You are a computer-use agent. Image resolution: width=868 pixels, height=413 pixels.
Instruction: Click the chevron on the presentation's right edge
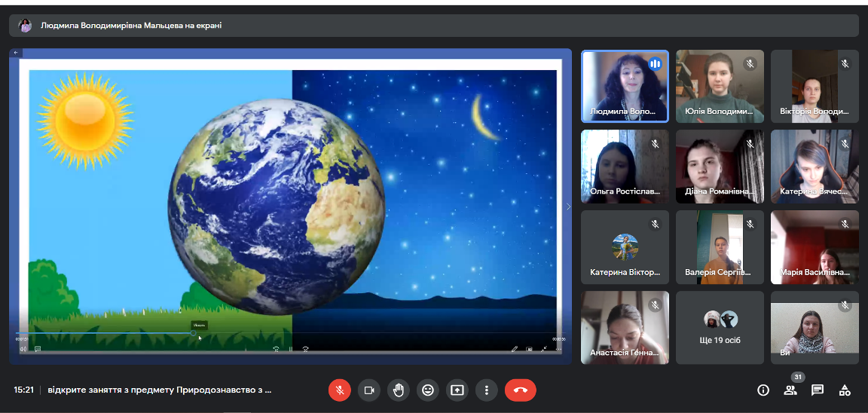point(568,206)
